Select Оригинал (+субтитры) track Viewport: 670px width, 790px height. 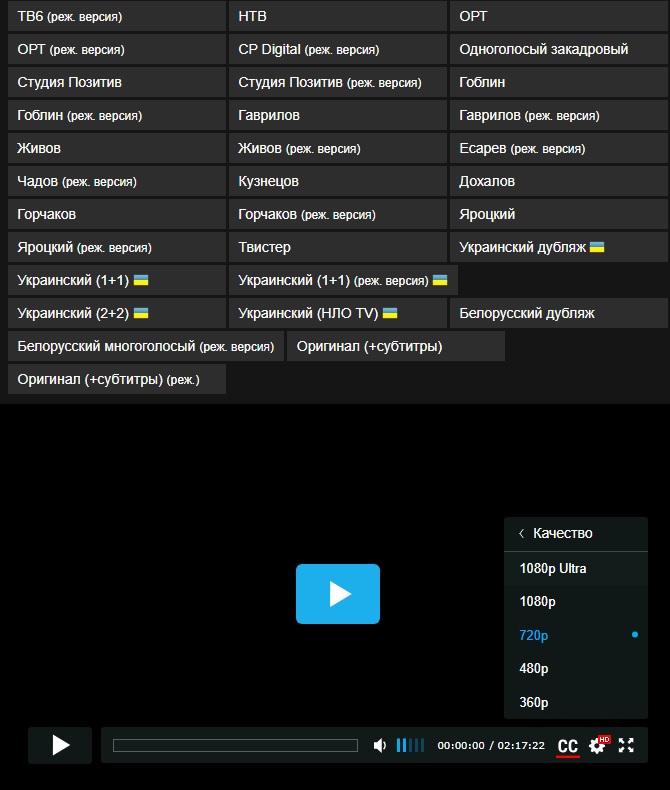[396, 346]
